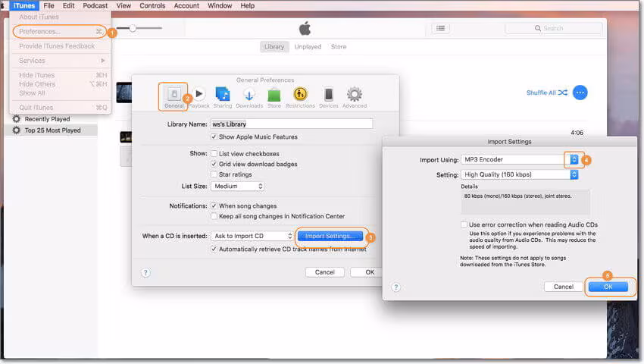The image size is (644, 364).
Task: Choose Preferences from the iTunes menu
Action: pos(61,32)
